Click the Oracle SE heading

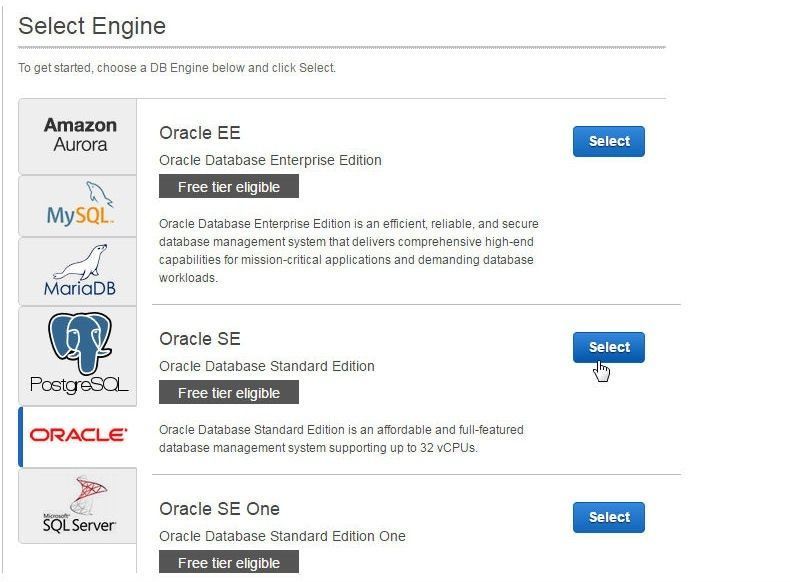point(200,339)
